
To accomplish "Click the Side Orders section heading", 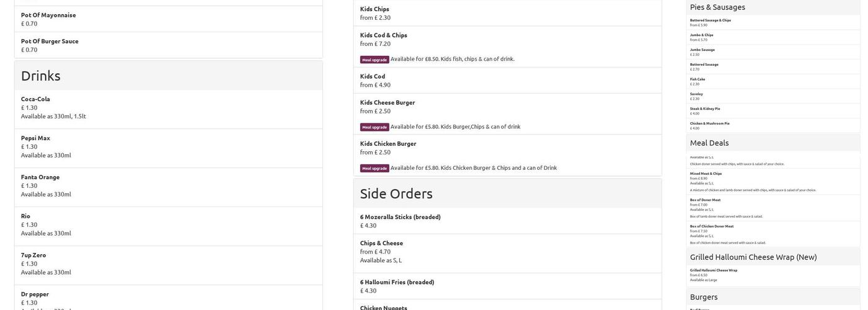I will (x=396, y=193).
